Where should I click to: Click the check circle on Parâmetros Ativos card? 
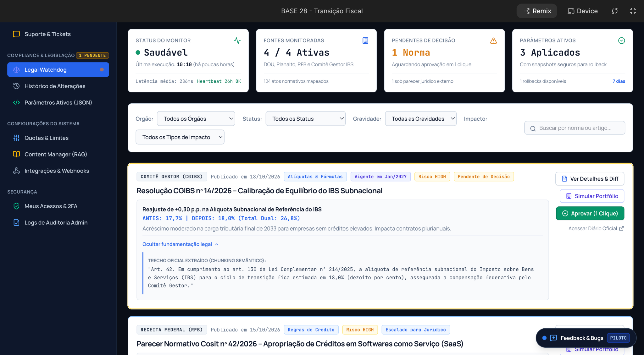[621, 41]
